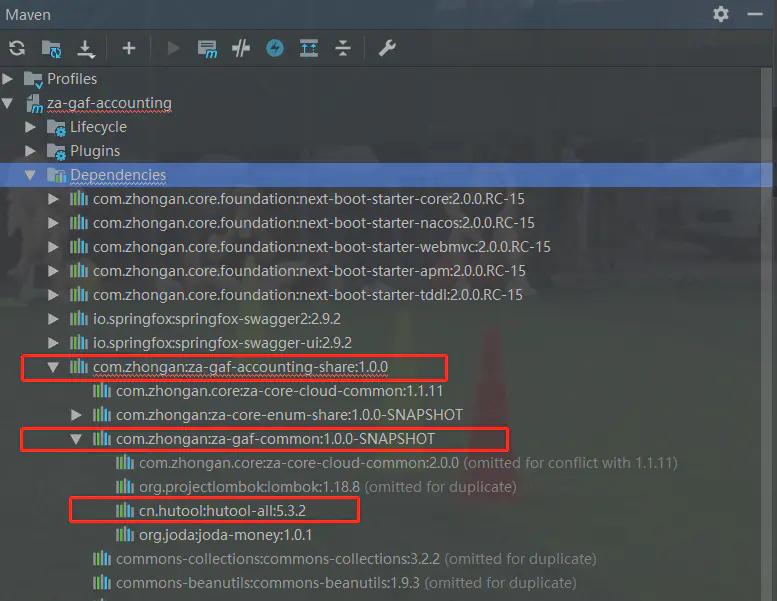This screenshot has width=777, height=601.
Task: Run Maven build play icon
Action: pos(173,48)
